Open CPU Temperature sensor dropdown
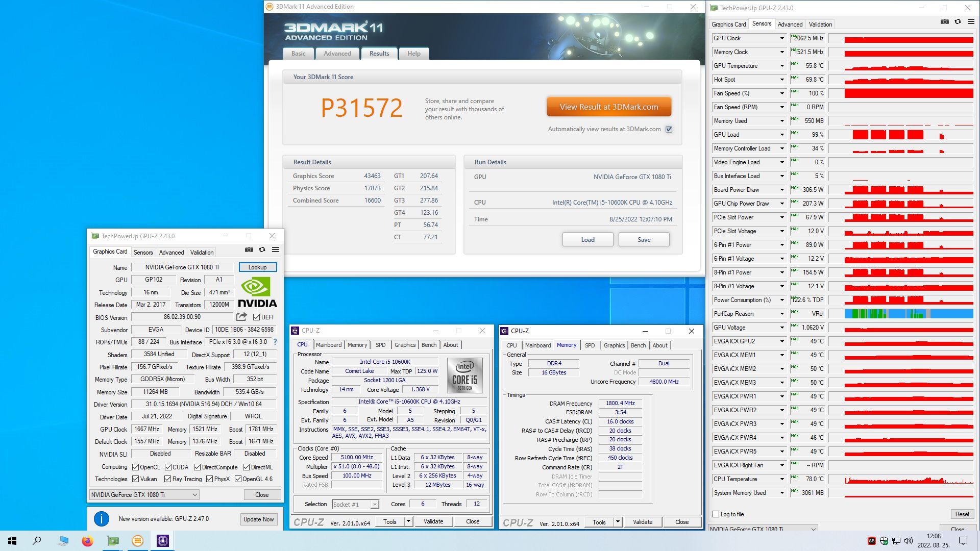This screenshot has width=980, height=551. coord(781,479)
